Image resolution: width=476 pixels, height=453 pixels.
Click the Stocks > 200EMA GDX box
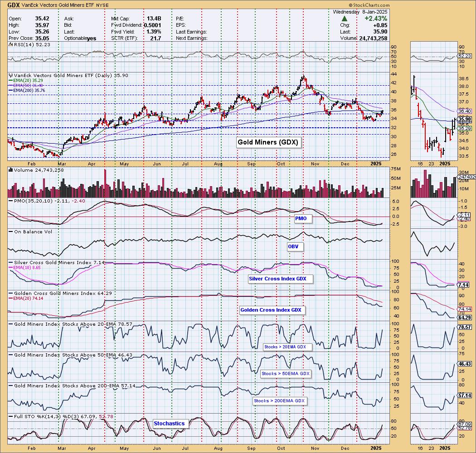pyautogui.click(x=279, y=401)
